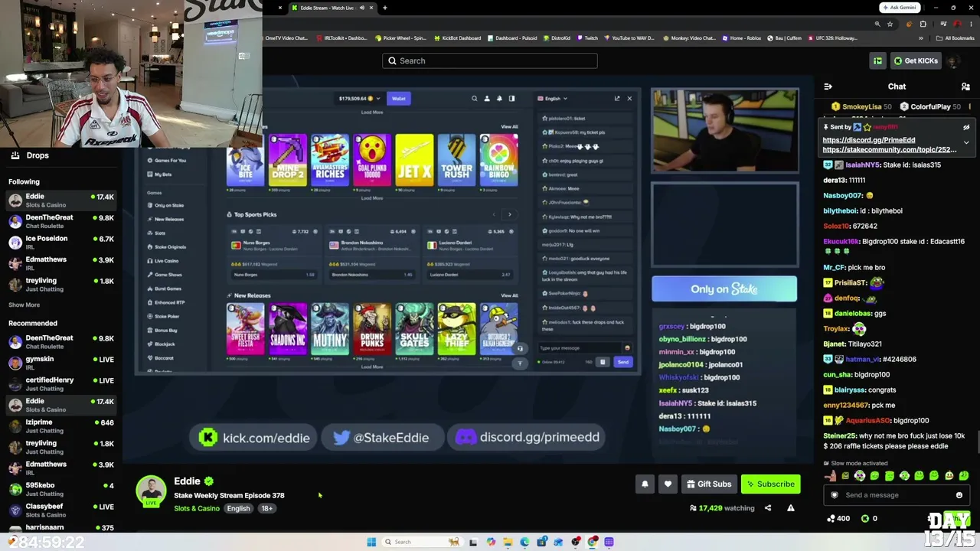This screenshot has width=980, height=551.
Task: Open the chat users list icon
Action: click(965, 86)
